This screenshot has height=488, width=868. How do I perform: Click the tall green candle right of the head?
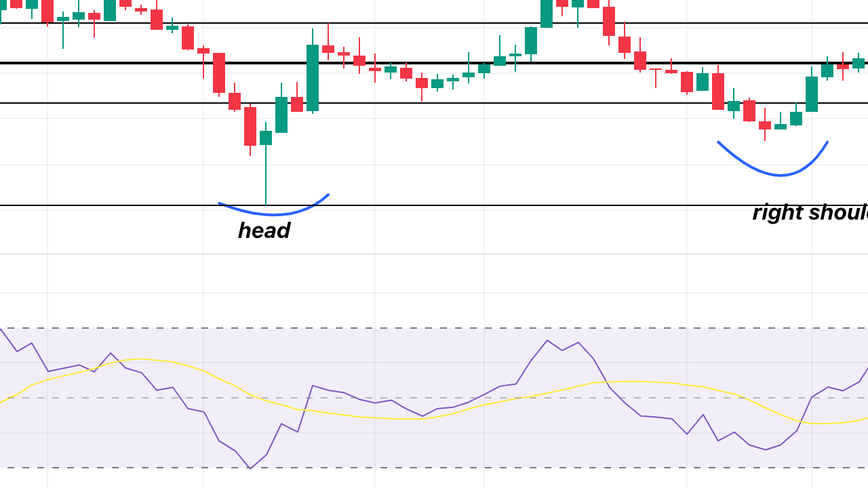point(313,78)
